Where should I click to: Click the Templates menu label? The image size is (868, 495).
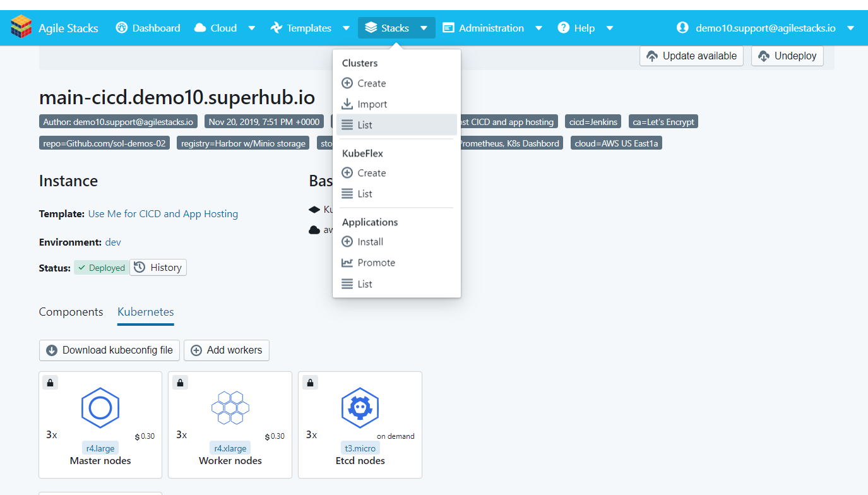(309, 28)
